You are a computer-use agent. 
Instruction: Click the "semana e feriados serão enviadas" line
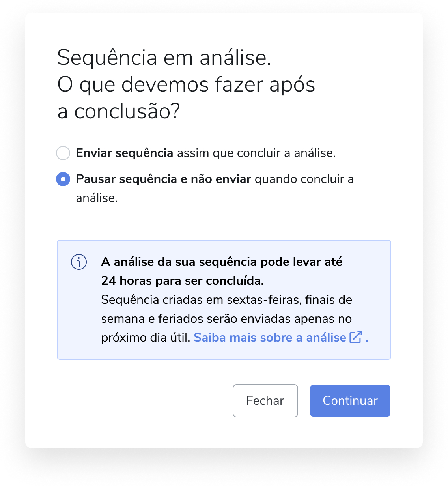pyautogui.click(x=226, y=319)
